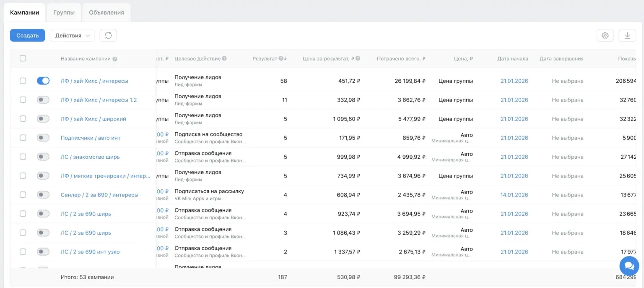The height and width of the screenshot is (288, 644).
Task: Open campaign ЛС / 2 за 690 инт узко
Action: coord(90,252)
